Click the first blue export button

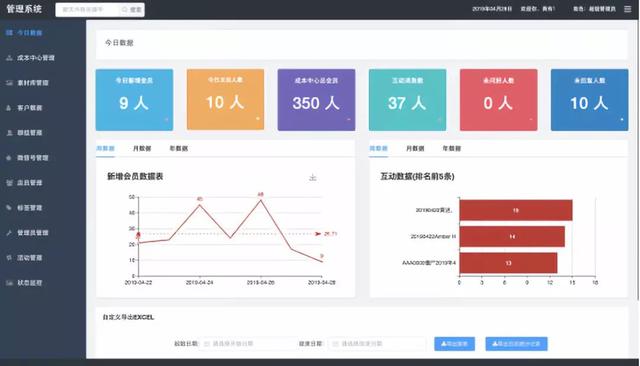click(x=454, y=344)
